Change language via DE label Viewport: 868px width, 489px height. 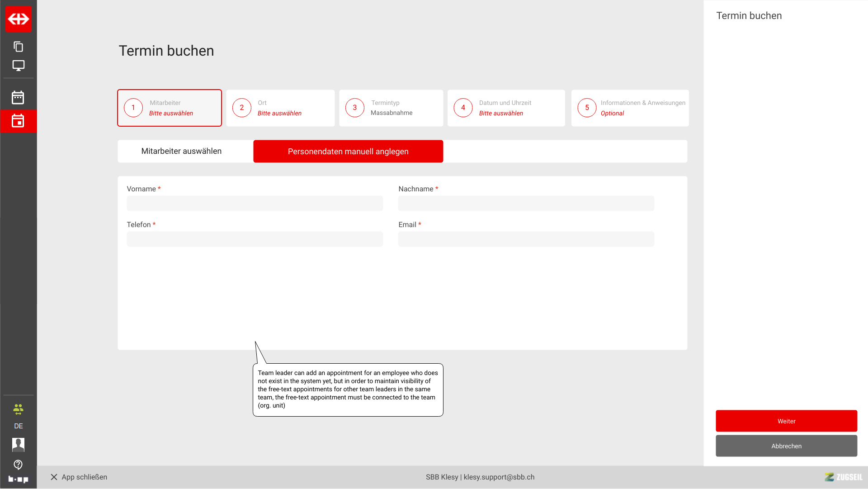click(x=18, y=426)
